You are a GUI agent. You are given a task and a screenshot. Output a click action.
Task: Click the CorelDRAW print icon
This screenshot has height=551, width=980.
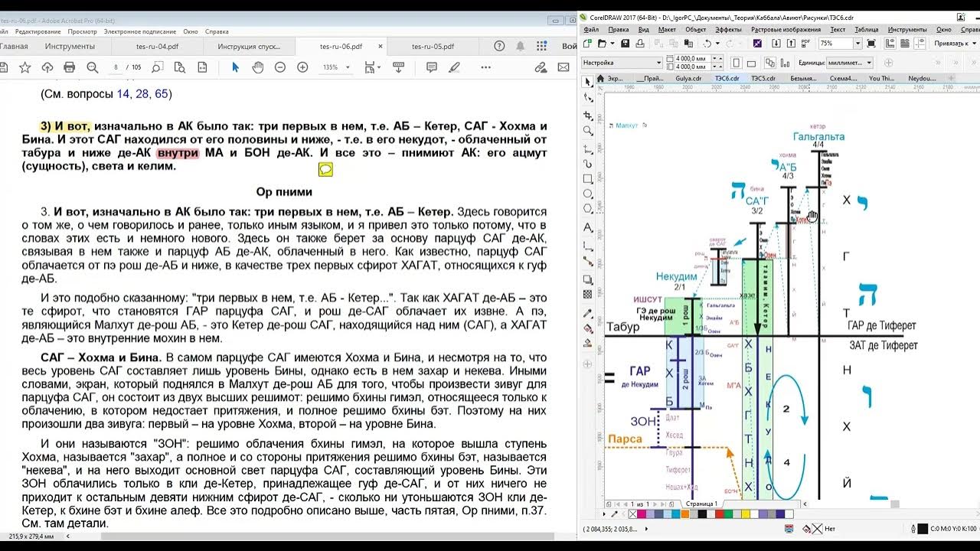tap(641, 44)
